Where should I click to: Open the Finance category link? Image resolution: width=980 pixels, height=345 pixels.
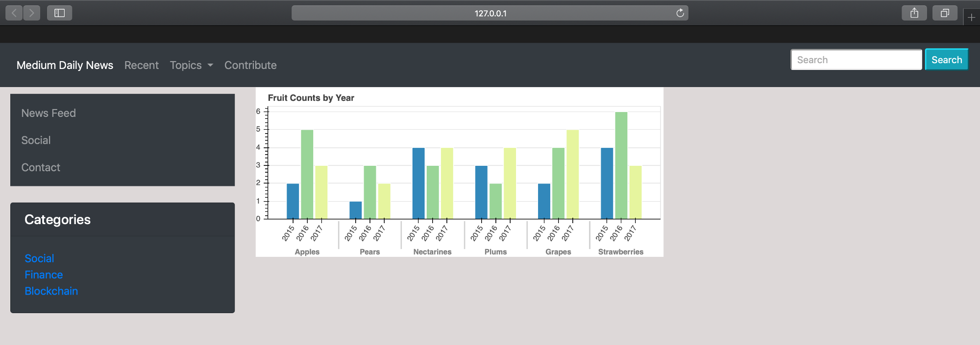click(x=44, y=275)
